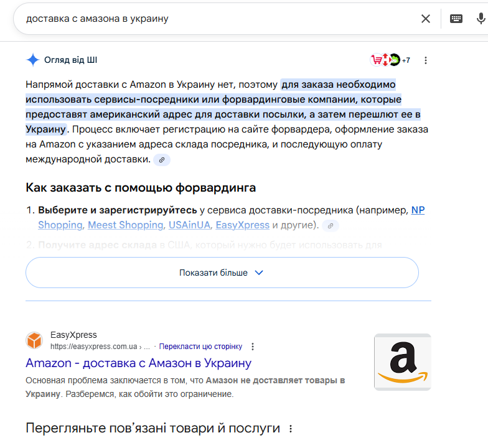Open the on-screen keyboard input tool
Viewport: 488px width, 448px height.
[x=456, y=19]
